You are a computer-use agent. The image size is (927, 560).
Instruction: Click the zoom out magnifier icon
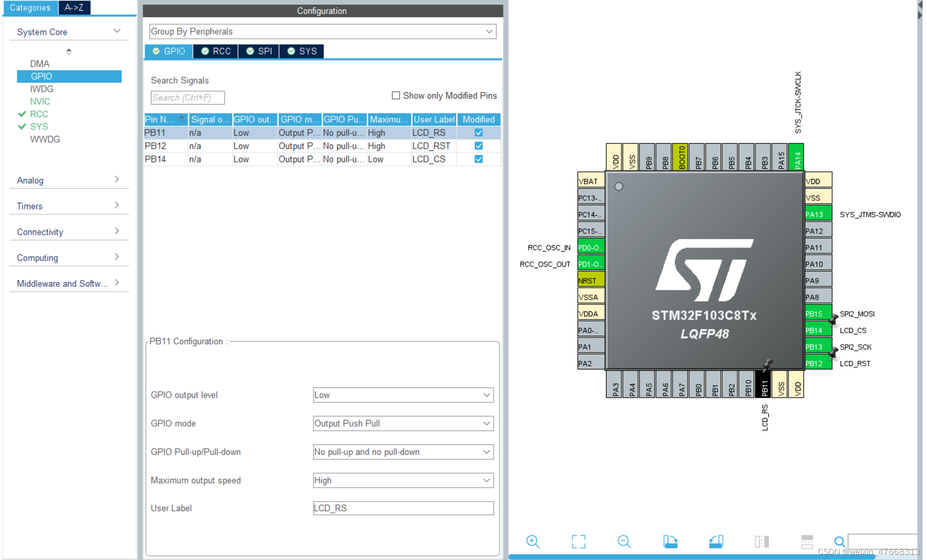coord(624,541)
